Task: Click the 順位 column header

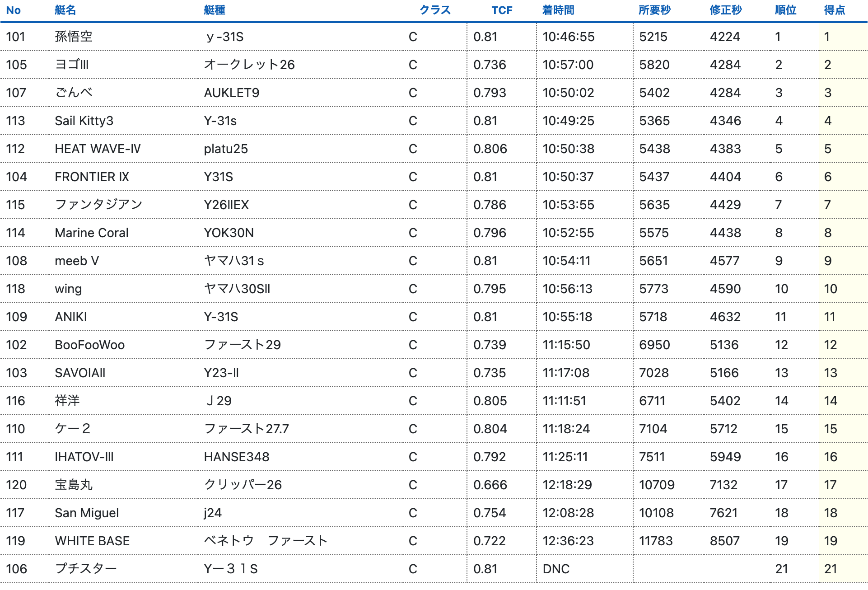Action: point(785,10)
